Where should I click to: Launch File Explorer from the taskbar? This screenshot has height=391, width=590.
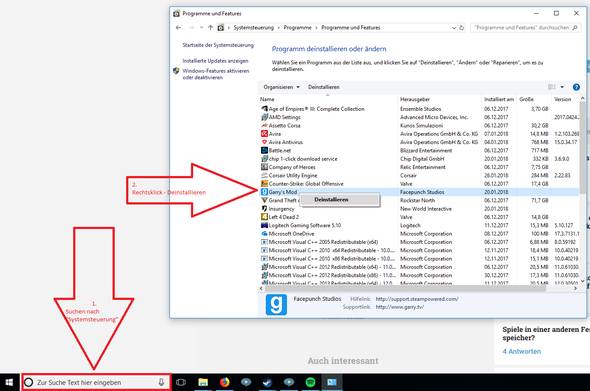pos(203,382)
